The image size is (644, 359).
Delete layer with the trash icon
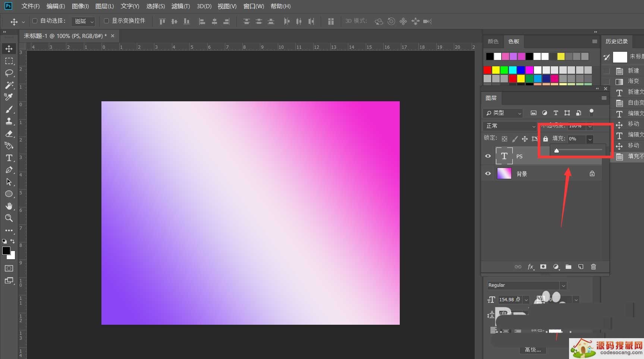(x=593, y=267)
